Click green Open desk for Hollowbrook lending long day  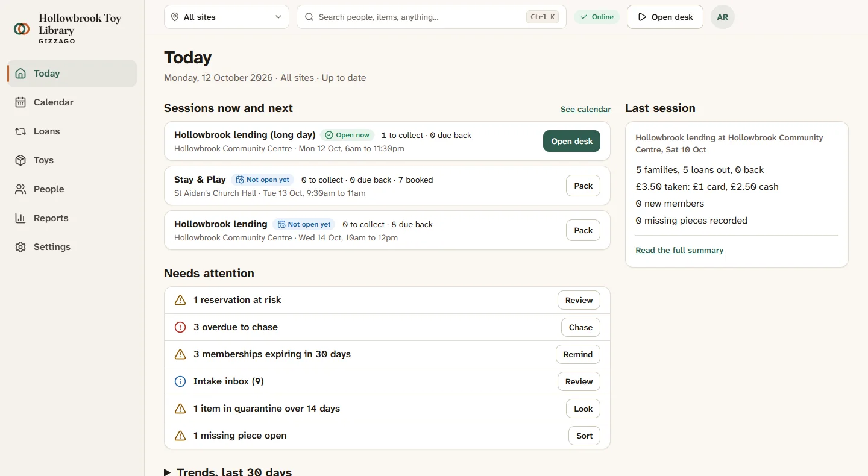click(571, 141)
